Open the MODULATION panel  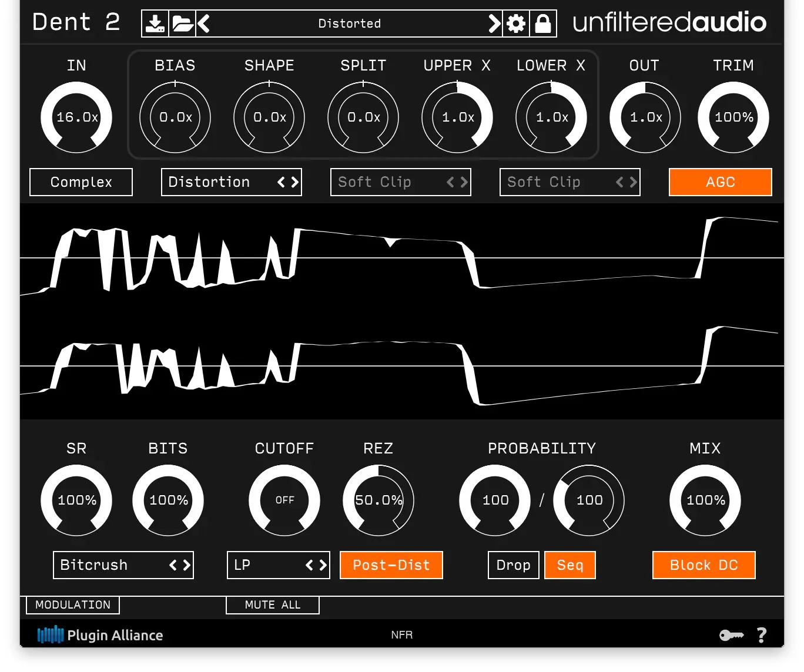[x=72, y=605]
